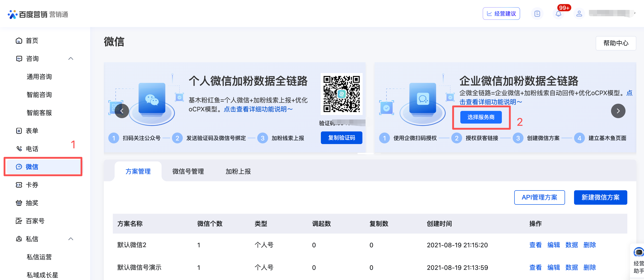Click 数据 for 默认微信号演示 row
This screenshot has height=280, width=644.
[572, 268]
